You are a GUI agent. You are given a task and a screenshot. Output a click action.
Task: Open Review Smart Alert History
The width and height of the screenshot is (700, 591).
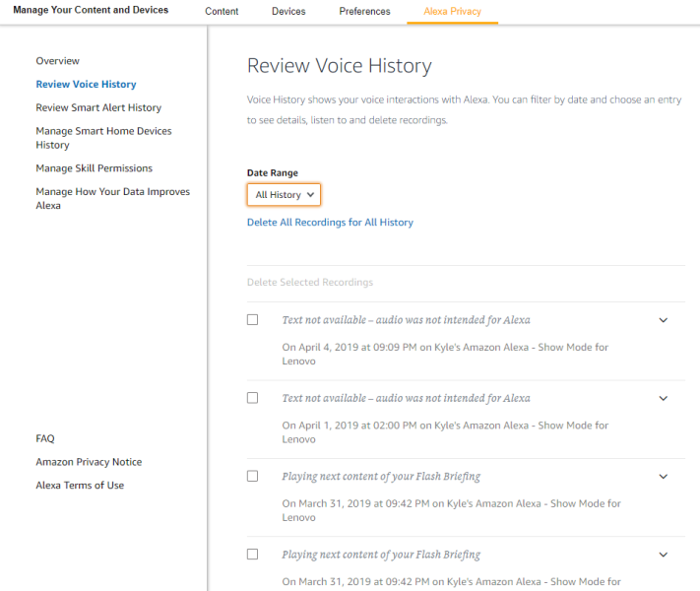pyautogui.click(x=98, y=107)
